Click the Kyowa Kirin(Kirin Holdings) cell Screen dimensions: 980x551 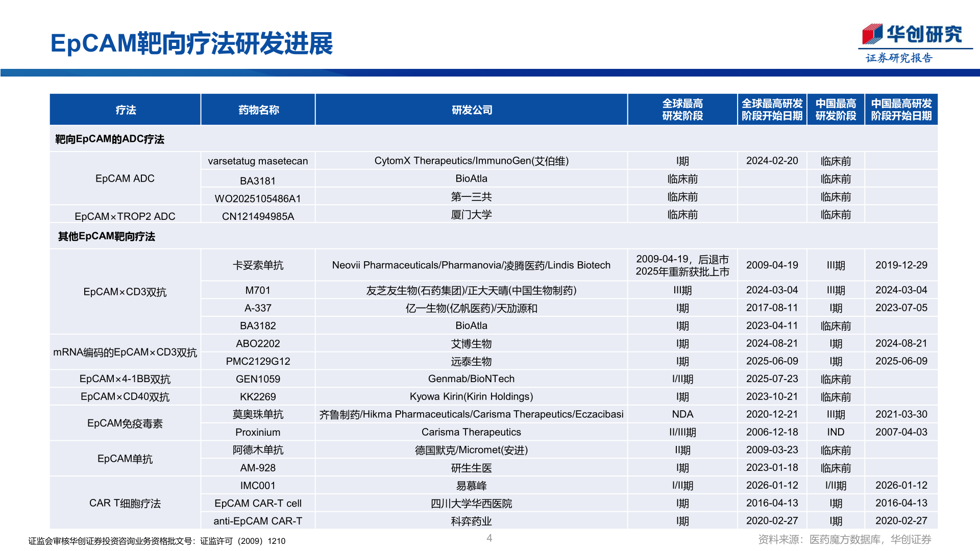(472, 396)
